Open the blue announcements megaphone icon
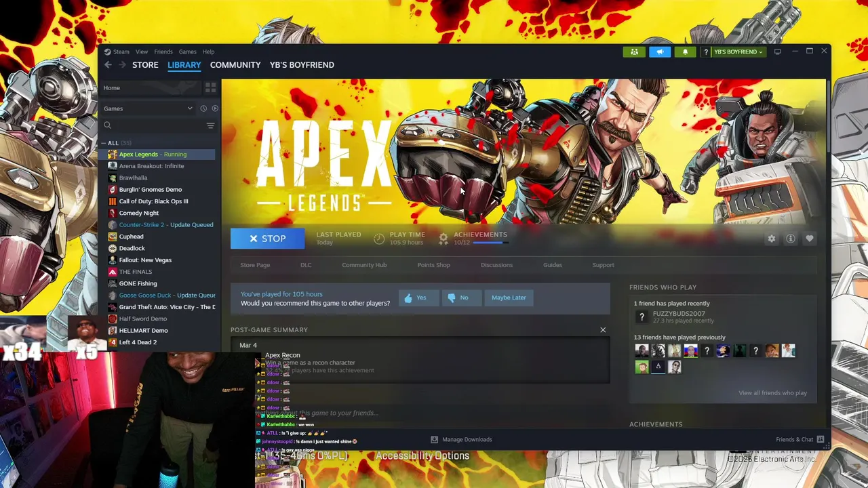Viewport: 868px width, 488px height. [x=660, y=52]
